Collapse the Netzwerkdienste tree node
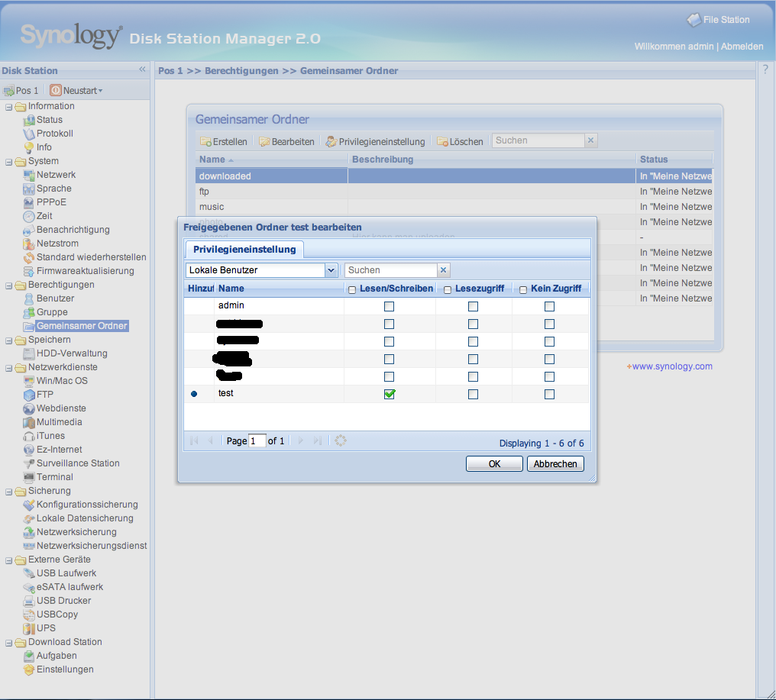 (x=9, y=367)
